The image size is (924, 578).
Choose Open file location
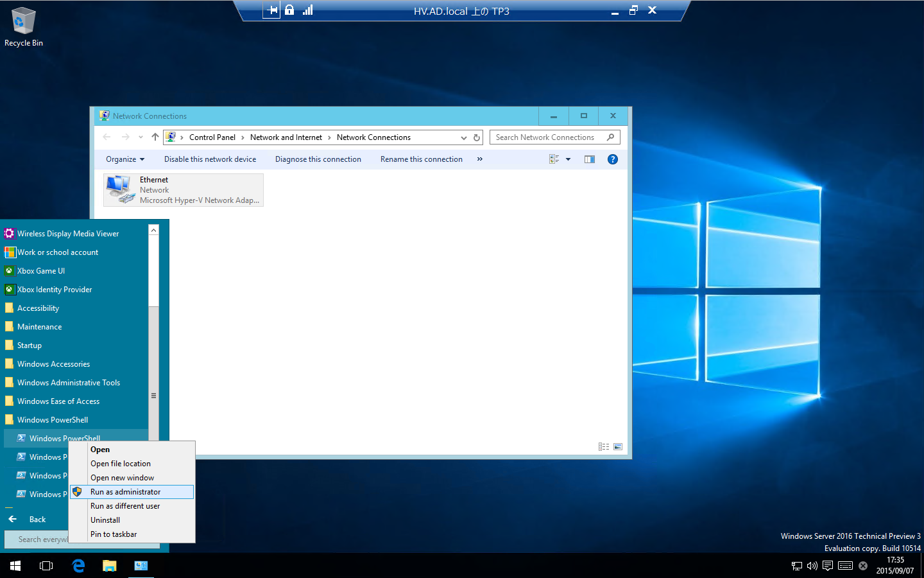pos(132,464)
